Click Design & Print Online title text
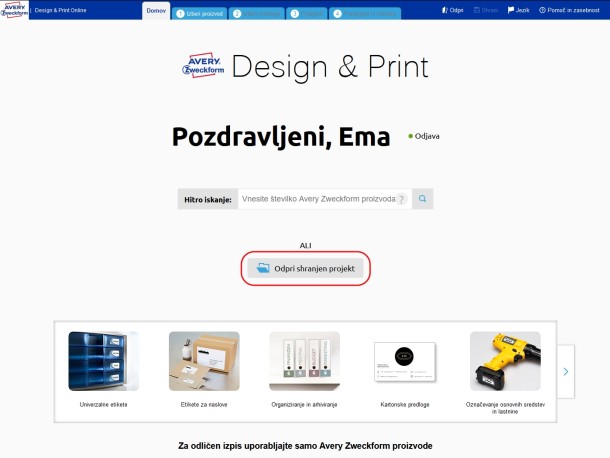Image resolution: width=610 pixels, height=458 pixels. (x=60, y=10)
